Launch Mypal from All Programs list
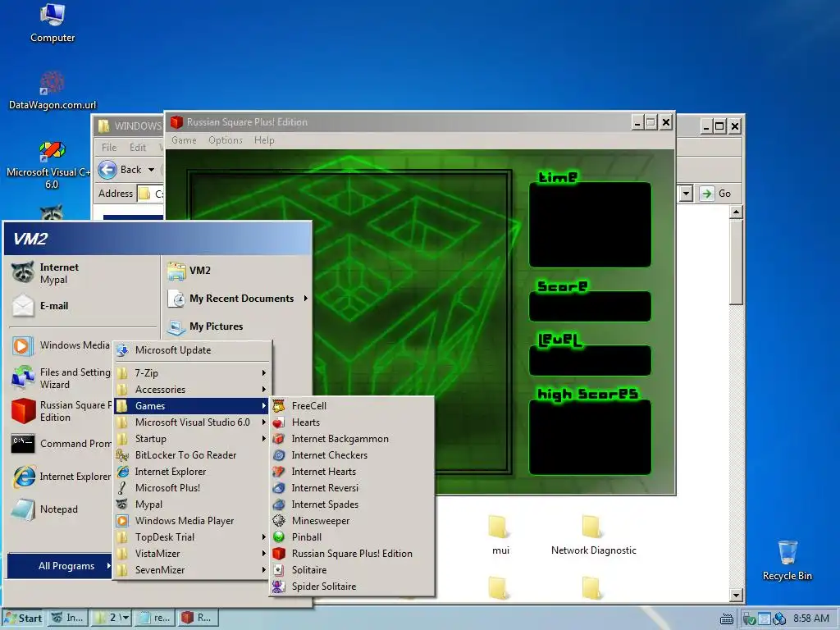840x630 pixels. [192, 504]
